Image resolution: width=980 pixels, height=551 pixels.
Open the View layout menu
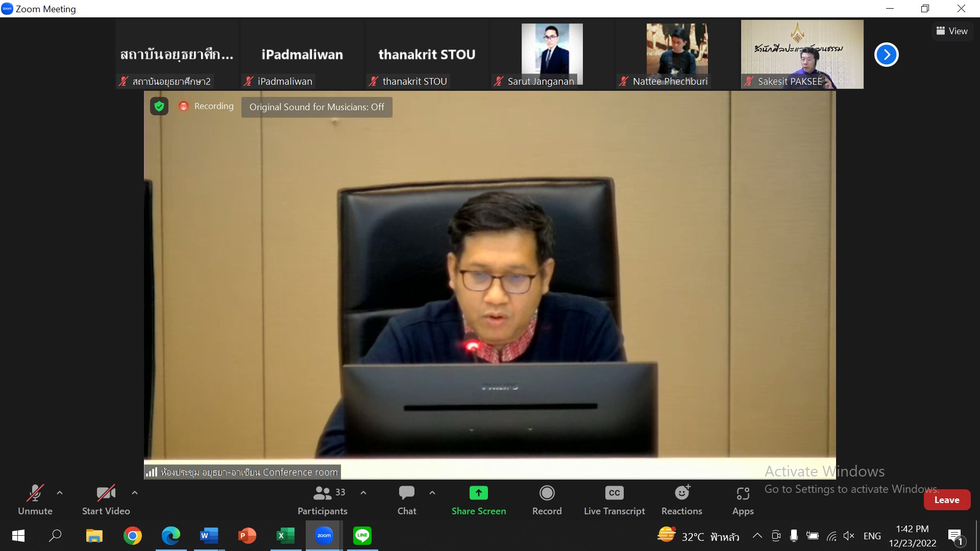point(952,31)
